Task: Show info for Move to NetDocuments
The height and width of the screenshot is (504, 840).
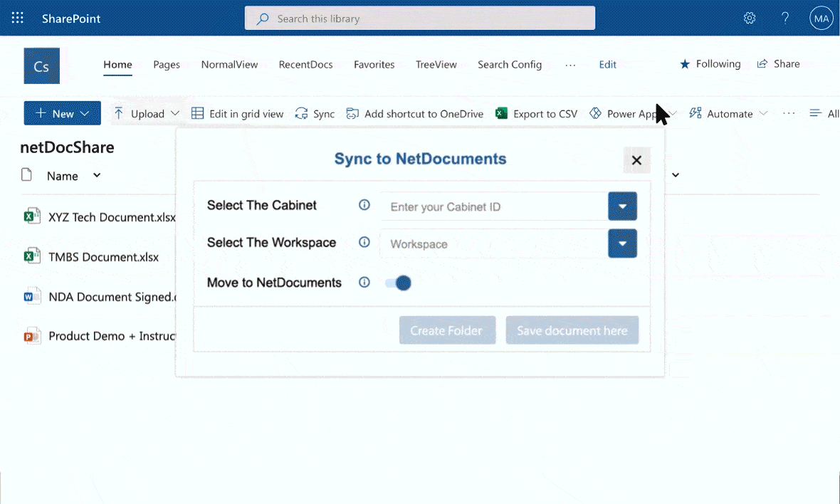Action: [364, 283]
